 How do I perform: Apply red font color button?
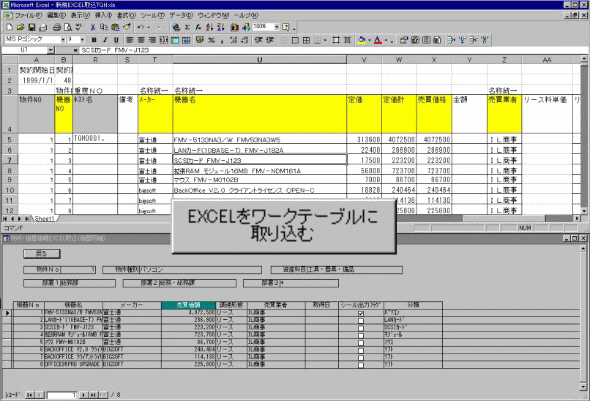pyautogui.click(x=378, y=40)
